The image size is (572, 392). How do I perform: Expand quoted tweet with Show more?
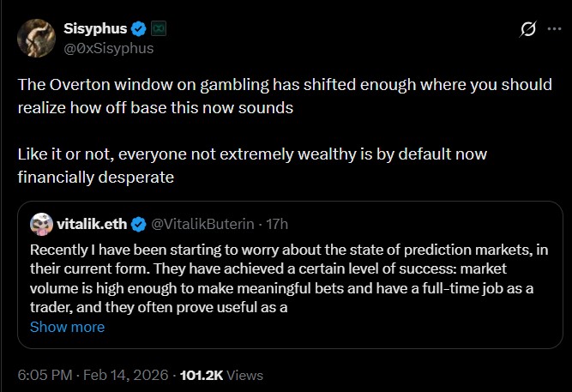pyautogui.click(x=67, y=327)
